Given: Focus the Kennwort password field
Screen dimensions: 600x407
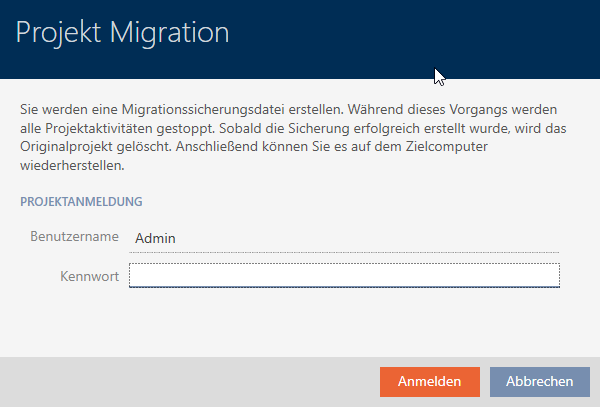Looking at the screenshot, I should pos(344,275).
